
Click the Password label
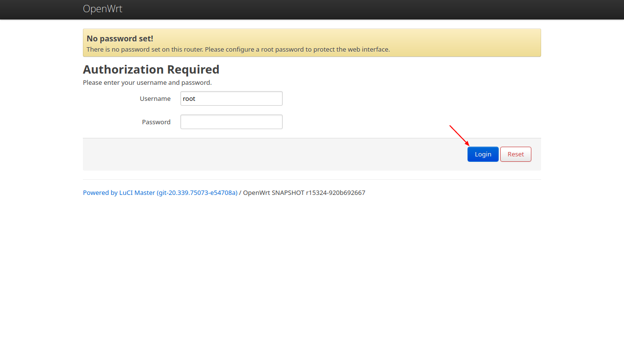[156, 122]
